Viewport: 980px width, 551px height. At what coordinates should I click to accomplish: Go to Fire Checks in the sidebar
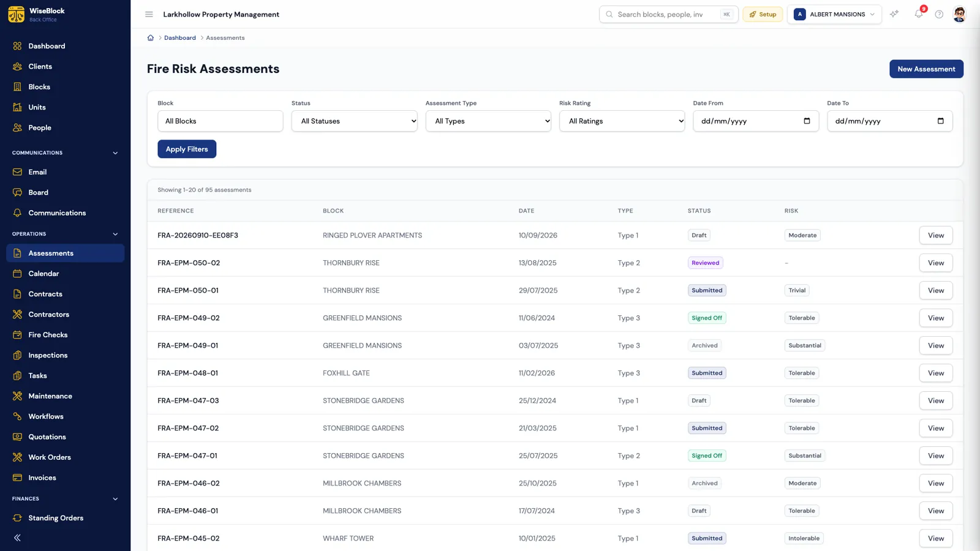[65, 335]
